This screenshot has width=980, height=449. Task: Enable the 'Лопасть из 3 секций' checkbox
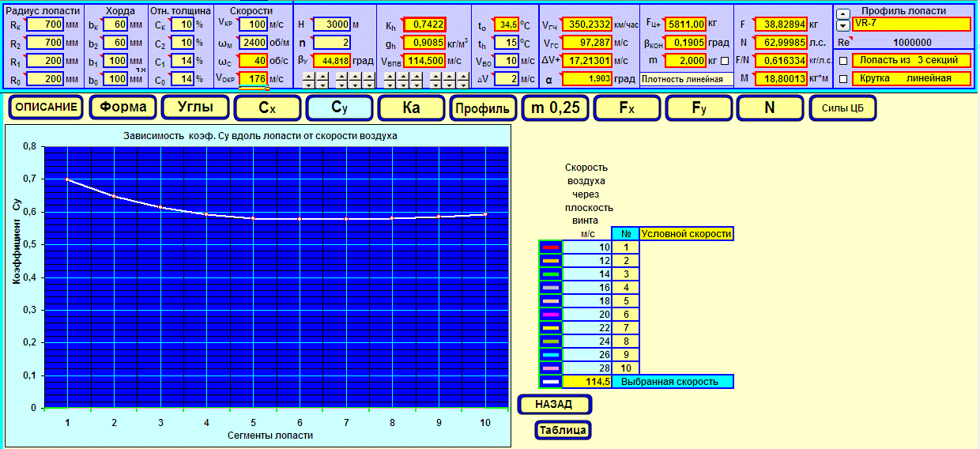tap(843, 61)
